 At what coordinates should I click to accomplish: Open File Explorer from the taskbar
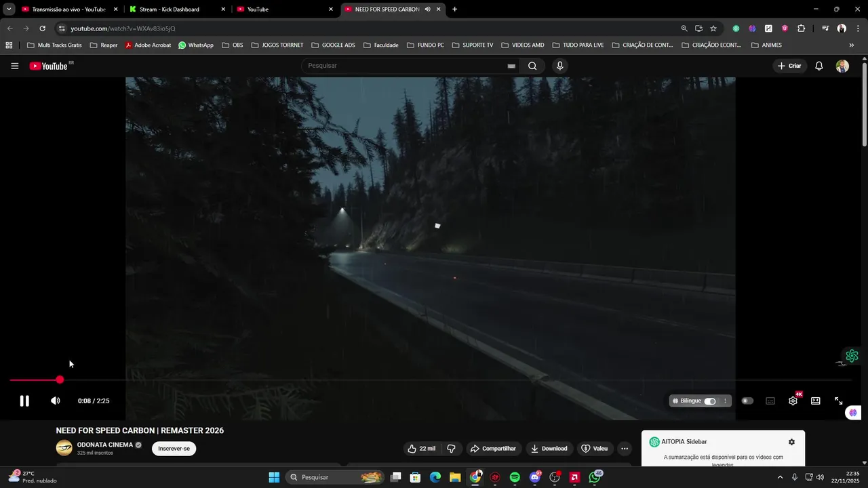pyautogui.click(x=455, y=477)
